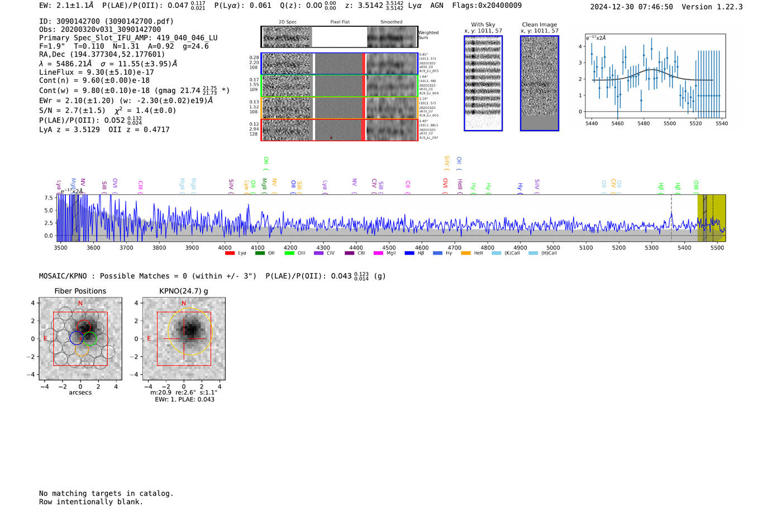Click the purple CIV legend swatch
The image size is (782, 532).
click(318, 253)
